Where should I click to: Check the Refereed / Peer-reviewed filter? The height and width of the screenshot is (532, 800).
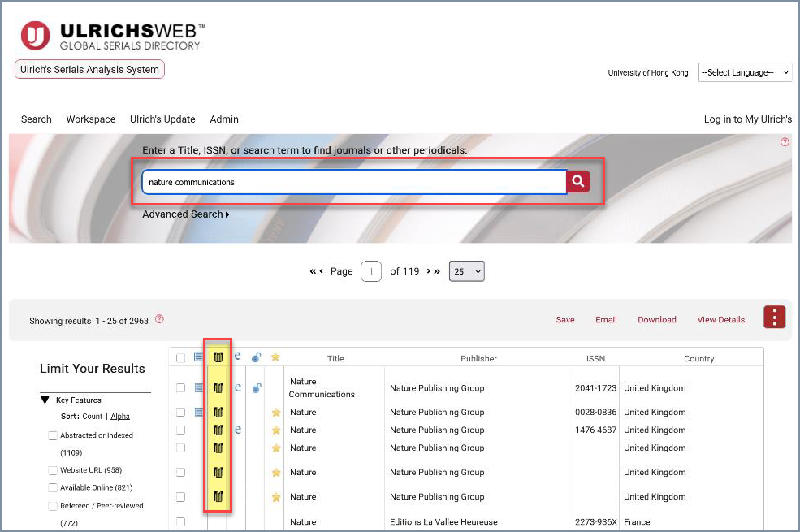(x=53, y=505)
